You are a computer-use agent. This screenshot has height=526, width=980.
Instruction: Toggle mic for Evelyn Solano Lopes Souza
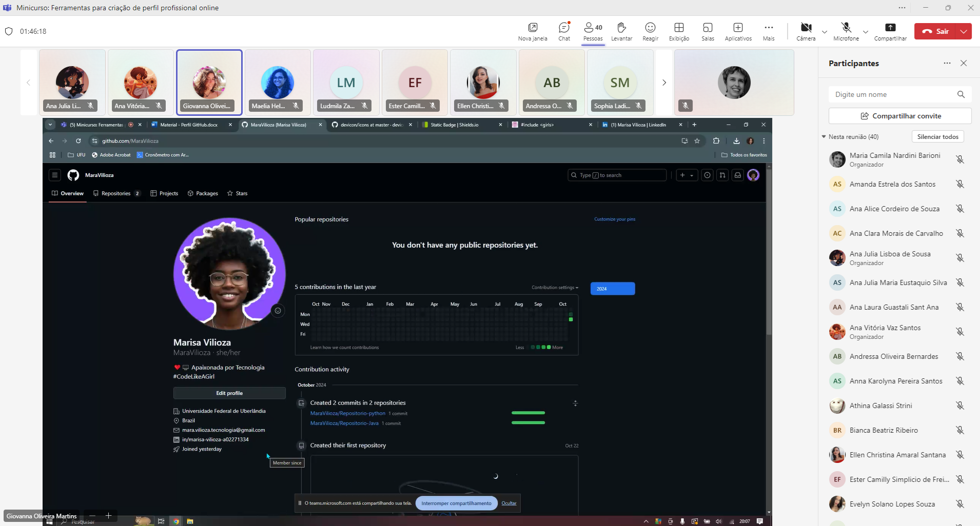(x=960, y=504)
